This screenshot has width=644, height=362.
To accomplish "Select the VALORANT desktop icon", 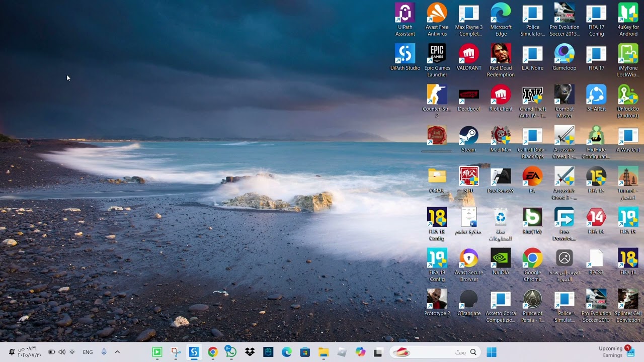I will (468, 57).
